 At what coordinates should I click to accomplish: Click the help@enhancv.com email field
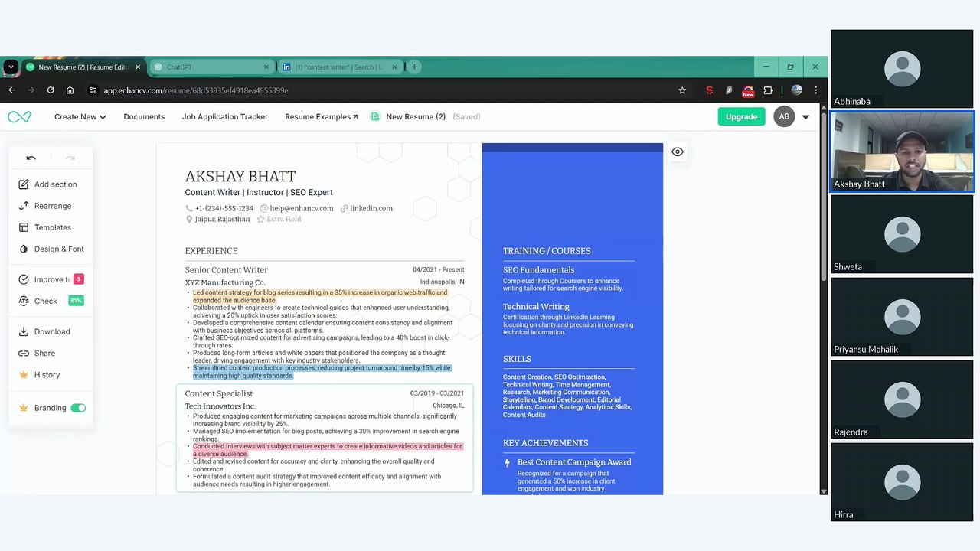(301, 208)
